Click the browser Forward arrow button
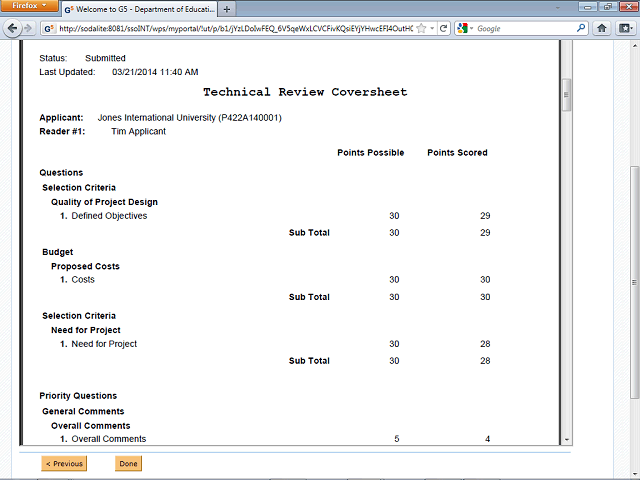 (28, 28)
